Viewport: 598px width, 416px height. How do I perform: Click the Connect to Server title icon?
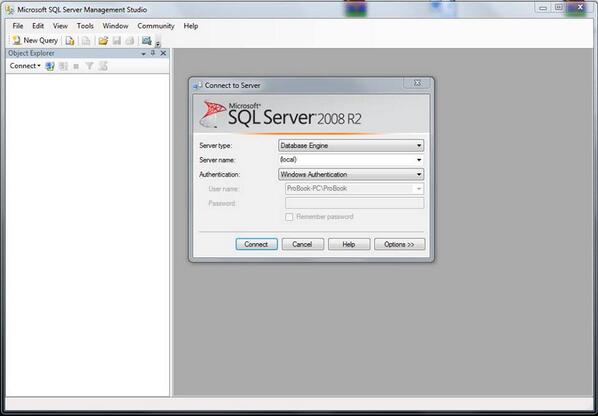[x=198, y=85]
